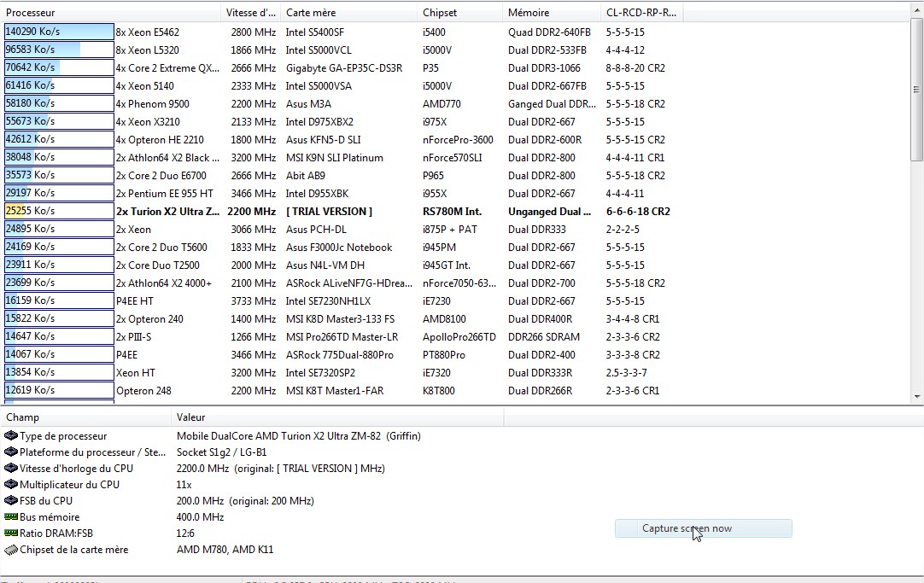Click the Dual DDR3-1066 memory cell
The width and height of the screenshot is (924, 583).
click(x=544, y=68)
